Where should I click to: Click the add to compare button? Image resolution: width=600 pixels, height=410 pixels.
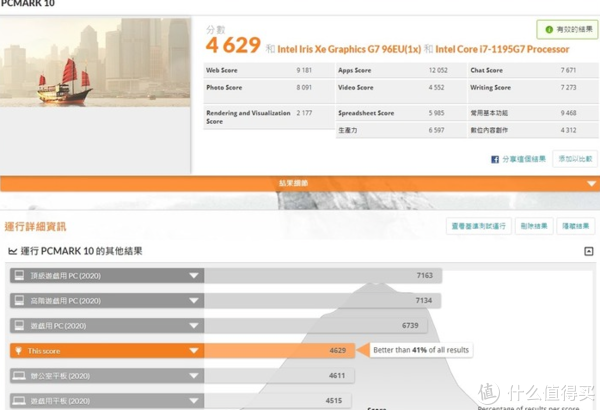(x=575, y=159)
